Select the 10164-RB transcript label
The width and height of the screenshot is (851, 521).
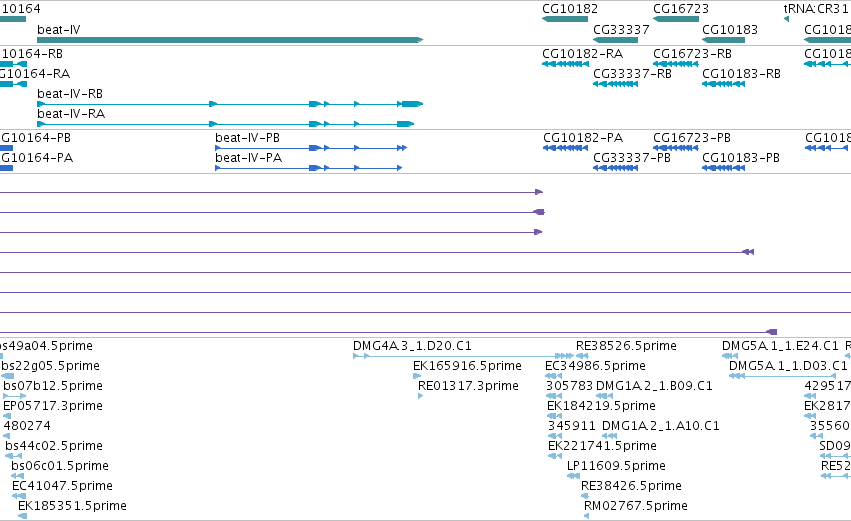tap(32, 54)
